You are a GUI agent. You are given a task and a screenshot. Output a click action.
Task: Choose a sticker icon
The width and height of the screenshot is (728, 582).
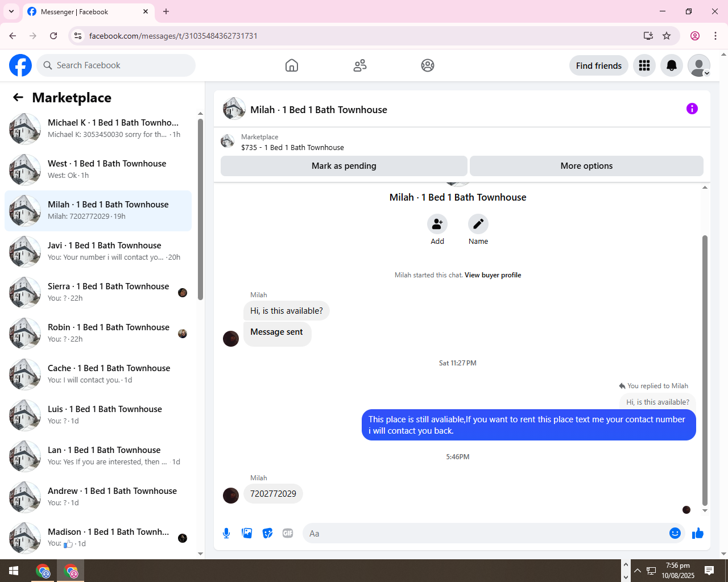[267, 533]
